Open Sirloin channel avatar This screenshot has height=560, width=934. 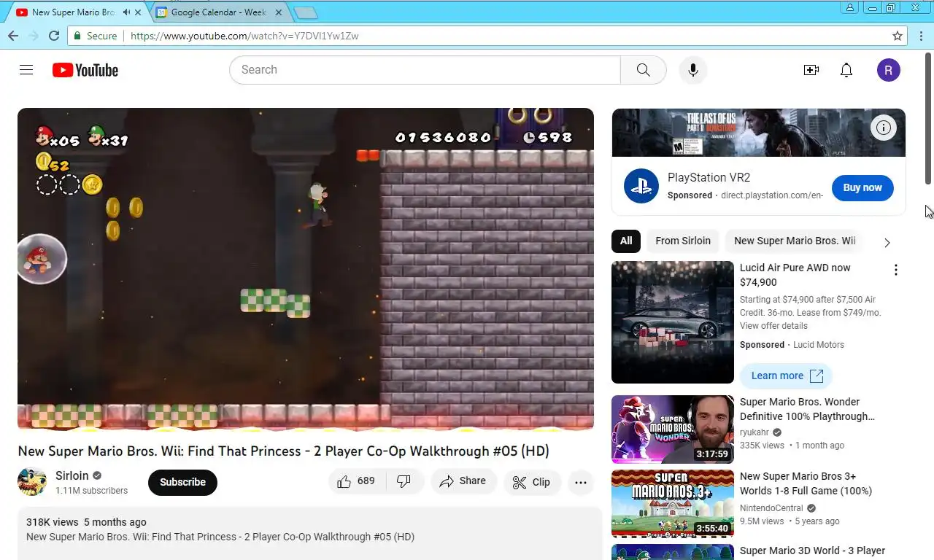[32, 482]
